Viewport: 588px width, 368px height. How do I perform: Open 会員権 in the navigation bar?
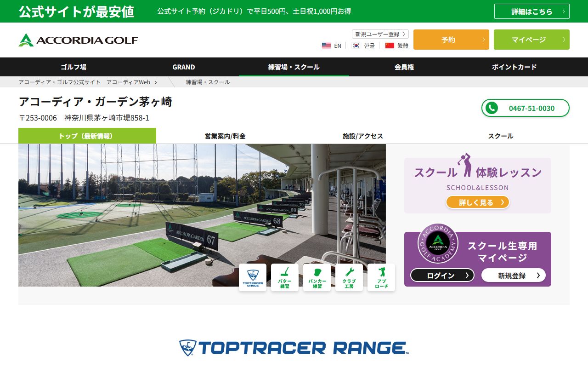404,67
